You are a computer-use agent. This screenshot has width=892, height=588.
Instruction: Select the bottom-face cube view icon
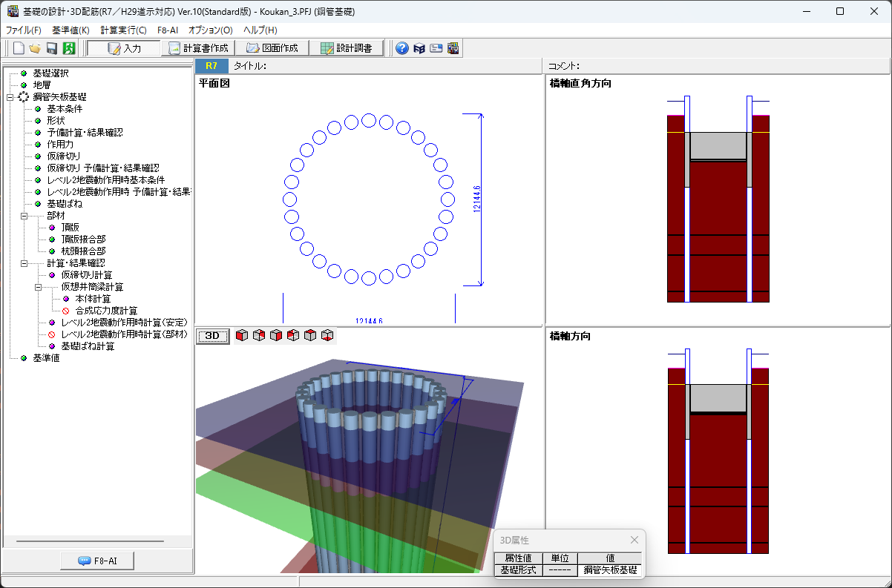click(x=327, y=336)
